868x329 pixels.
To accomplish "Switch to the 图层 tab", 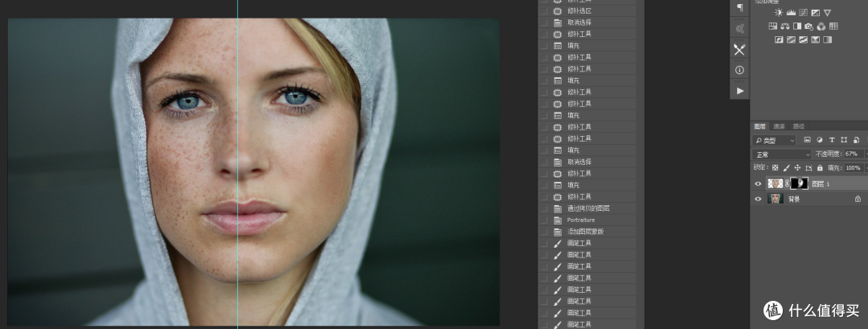I will coord(760,126).
